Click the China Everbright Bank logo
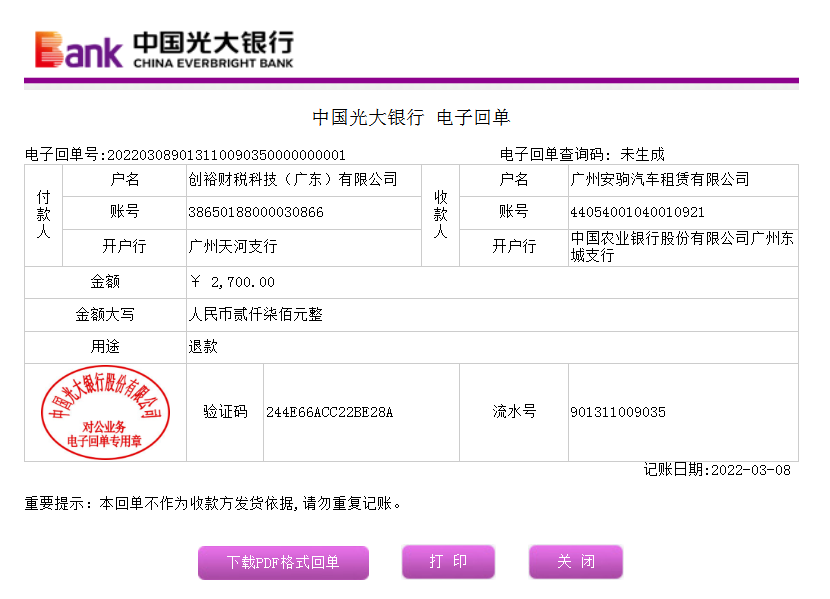830x599 pixels. click(x=164, y=50)
